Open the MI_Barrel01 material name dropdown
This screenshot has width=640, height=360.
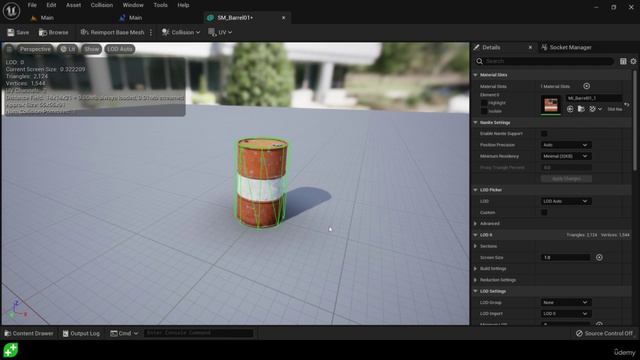pos(594,98)
